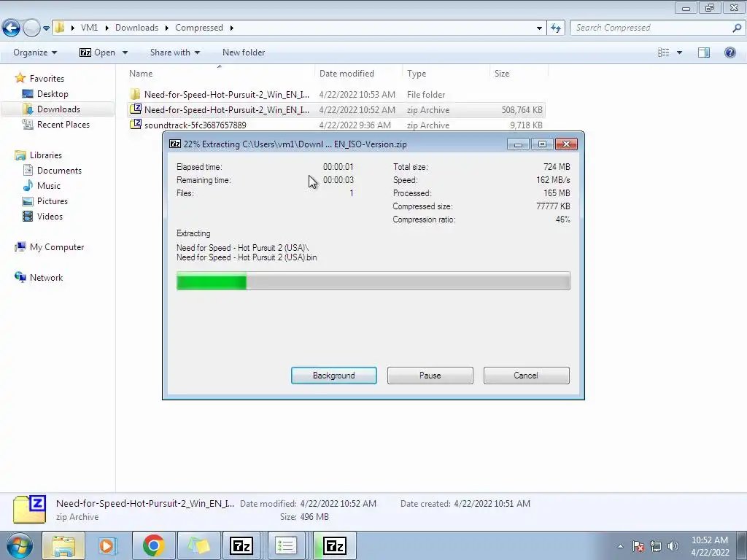Viewport: 747px width, 560px height.
Task: Show hidden system tray icons arrow
Action: coord(620,546)
